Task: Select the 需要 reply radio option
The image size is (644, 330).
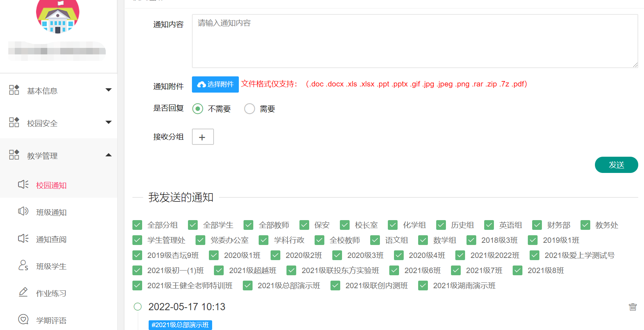Action: [249, 109]
